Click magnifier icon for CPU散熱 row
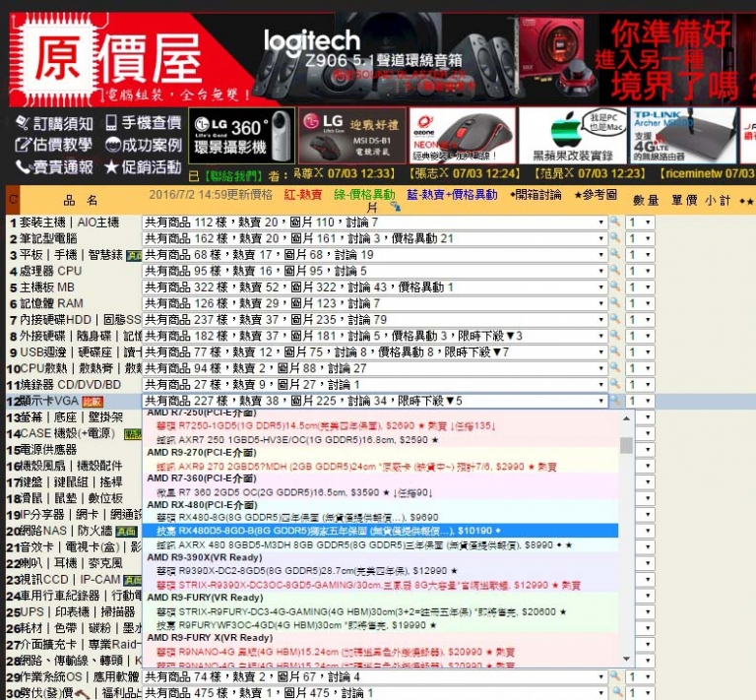 click(x=615, y=368)
